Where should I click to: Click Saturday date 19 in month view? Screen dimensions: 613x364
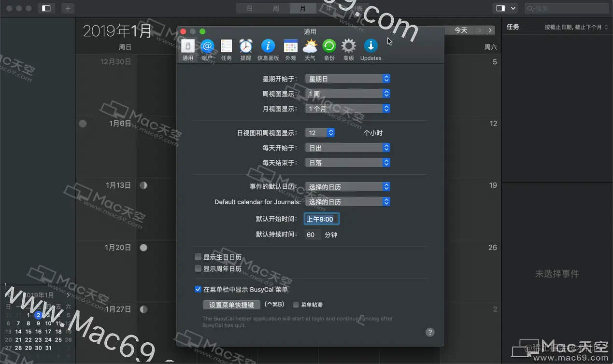coord(493,185)
